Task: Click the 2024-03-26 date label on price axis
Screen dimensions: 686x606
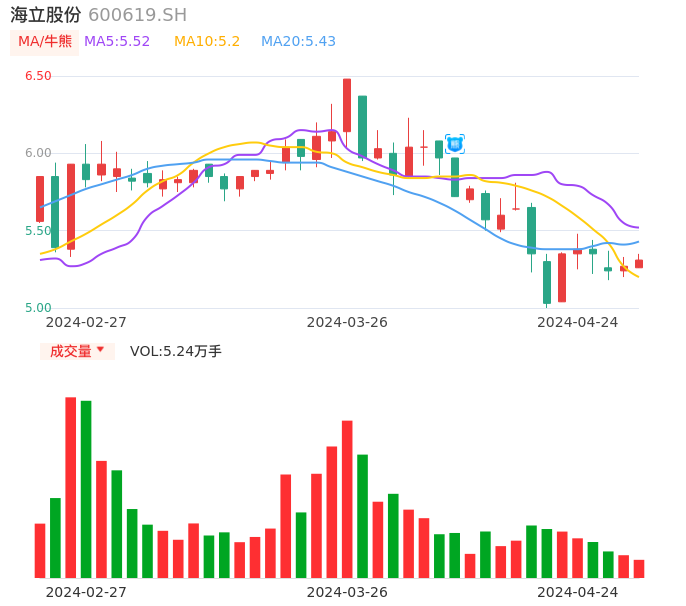Action: tap(347, 322)
